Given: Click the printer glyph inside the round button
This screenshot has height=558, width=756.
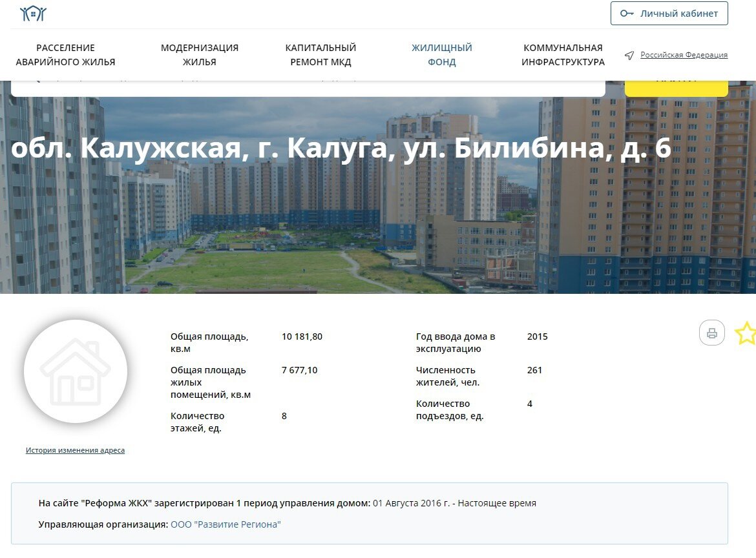Looking at the screenshot, I should tap(711, 332).
